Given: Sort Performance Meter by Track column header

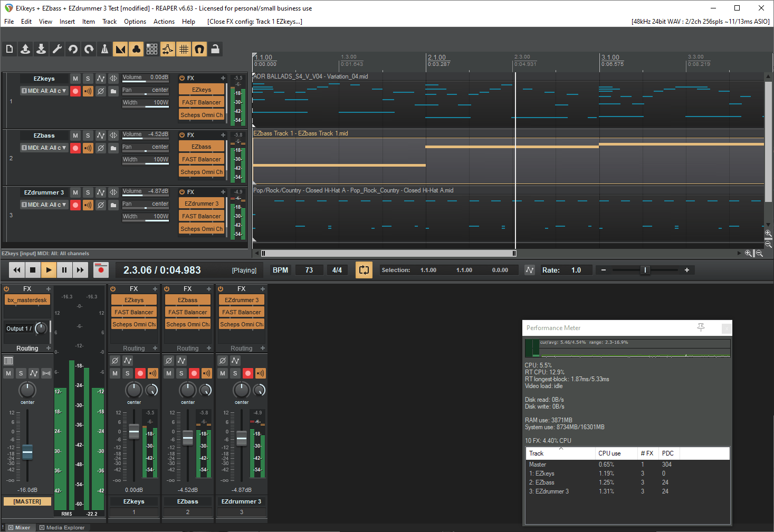Looking at the screenshot, I should (559, 453).
